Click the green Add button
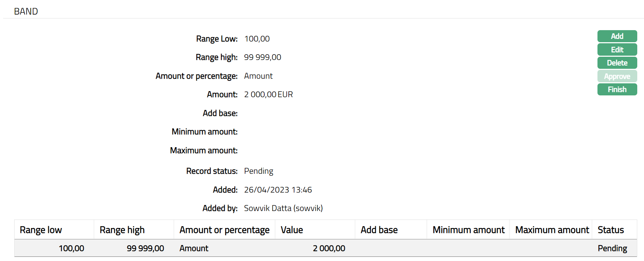Image resolution: width=644 pixels, height=261 pixels. pos(617,36)
